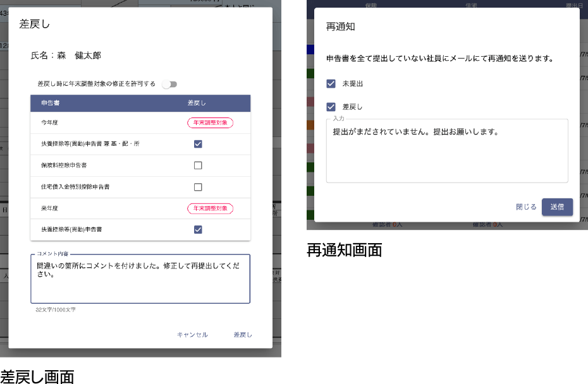Toggle the 差戻し時に年末調整対象の修正を許可する switch
Screen dimensions: 588x384
click(169, 84)
